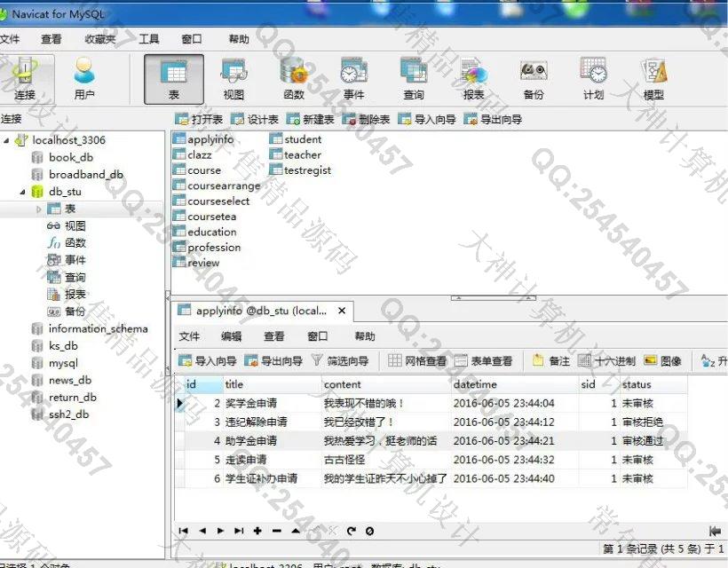Open the 查询 (Query) toolbar icon

pyautogui.click(x=414, y=79)
